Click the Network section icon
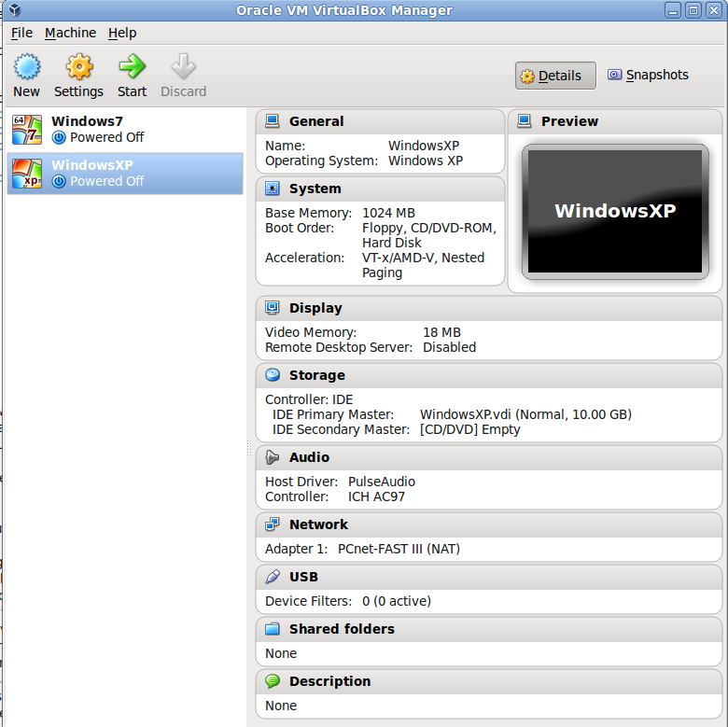The height and width of the screenshot is (727, 728). pyautogui.click(x=273, y=524)
